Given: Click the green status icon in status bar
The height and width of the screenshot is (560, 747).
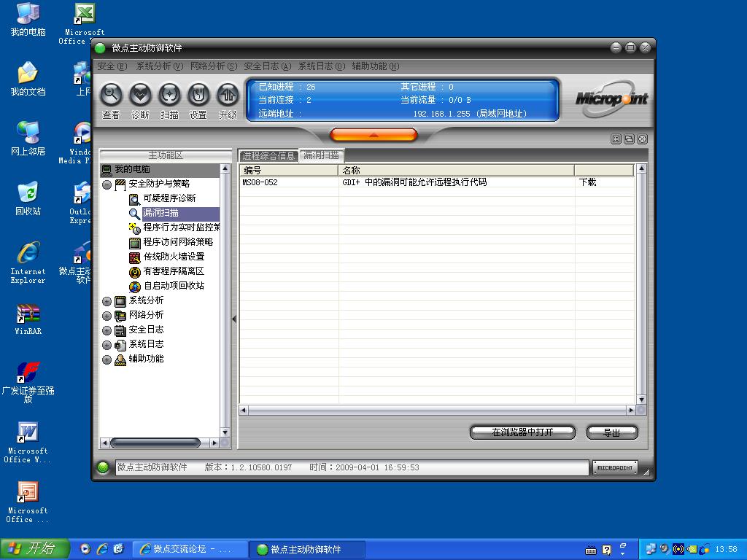Looking at the screenshot, I should pos(102,467).
